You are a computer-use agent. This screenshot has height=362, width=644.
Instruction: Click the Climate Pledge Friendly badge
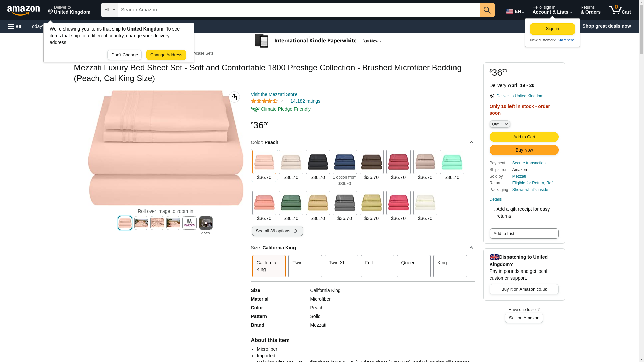[x=281, y=109]
